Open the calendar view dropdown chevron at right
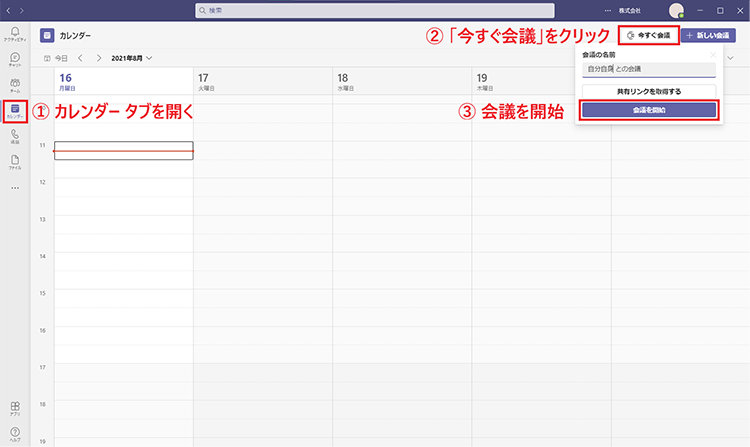The image size is (750, 447). [730, 58]
